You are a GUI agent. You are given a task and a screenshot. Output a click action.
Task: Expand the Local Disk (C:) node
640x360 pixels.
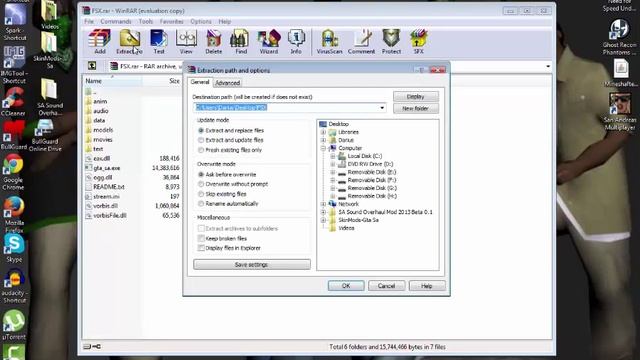pyautogui.click(x=333, y=156)
